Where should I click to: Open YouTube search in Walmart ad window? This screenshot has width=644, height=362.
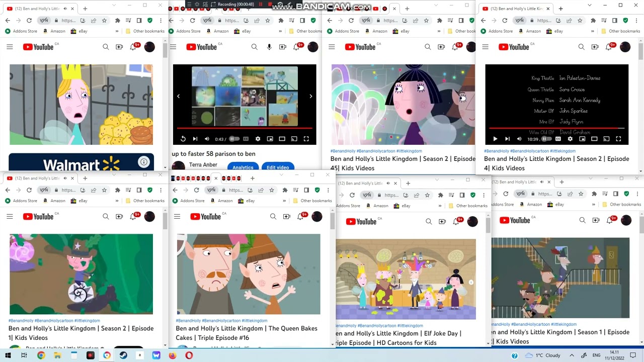coord(106,47)
